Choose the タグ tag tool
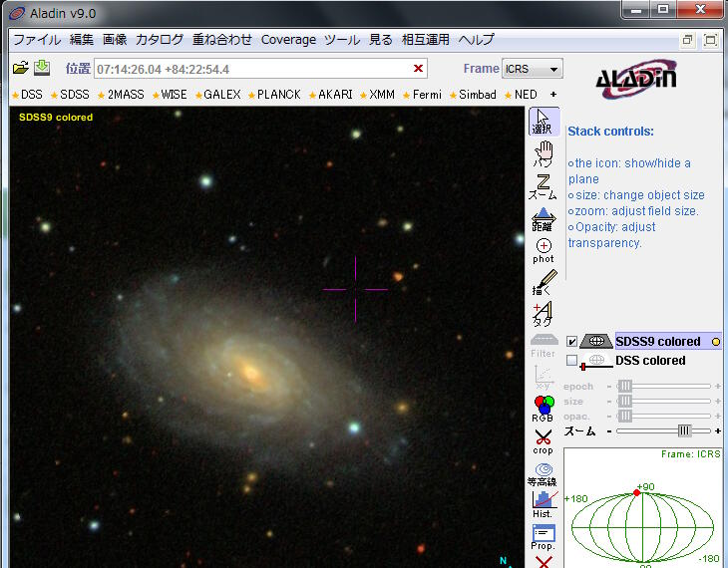The image size is (728, 568). tap(544, 314)
